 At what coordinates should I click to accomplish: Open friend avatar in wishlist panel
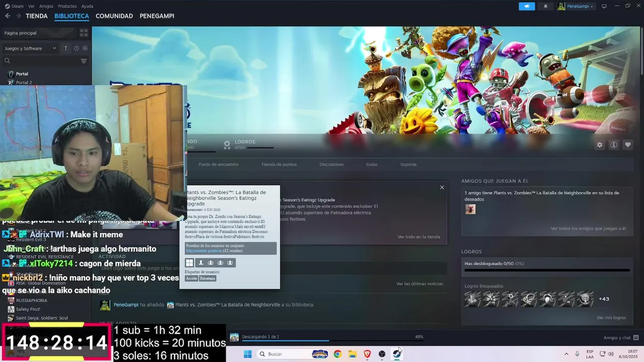coord(470,209)
